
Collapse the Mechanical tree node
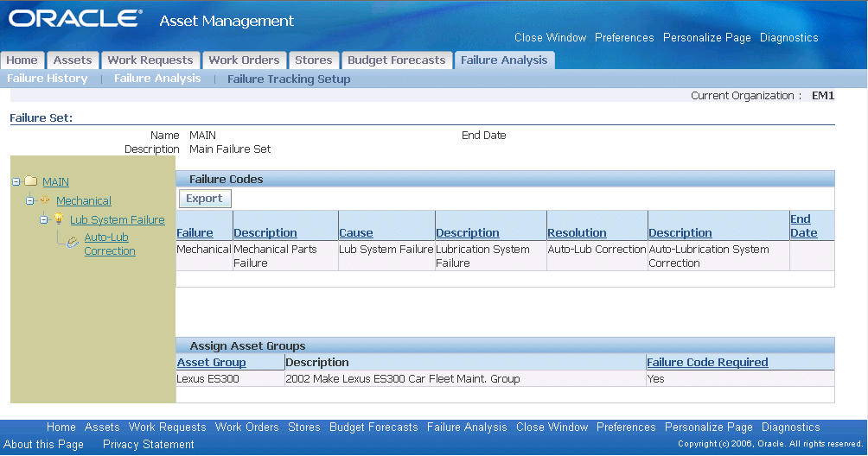tap(30, 200)
